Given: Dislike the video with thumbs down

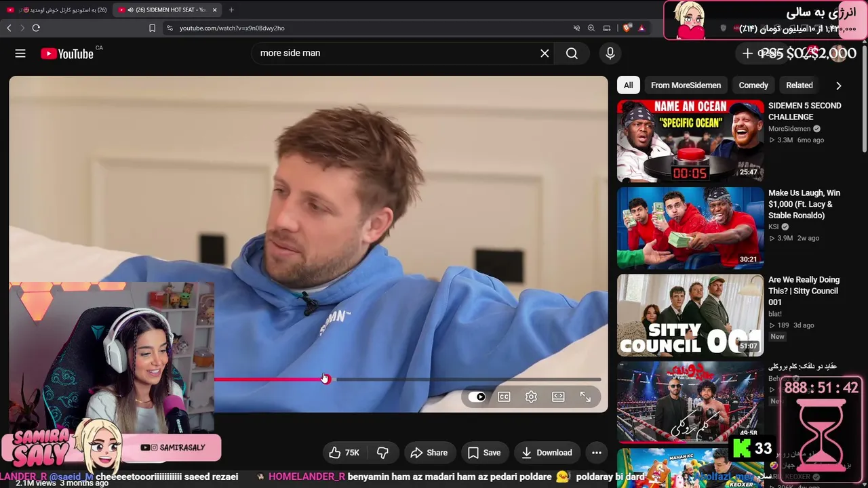Looking at the screenshot, I should click(x=382, y=453).
